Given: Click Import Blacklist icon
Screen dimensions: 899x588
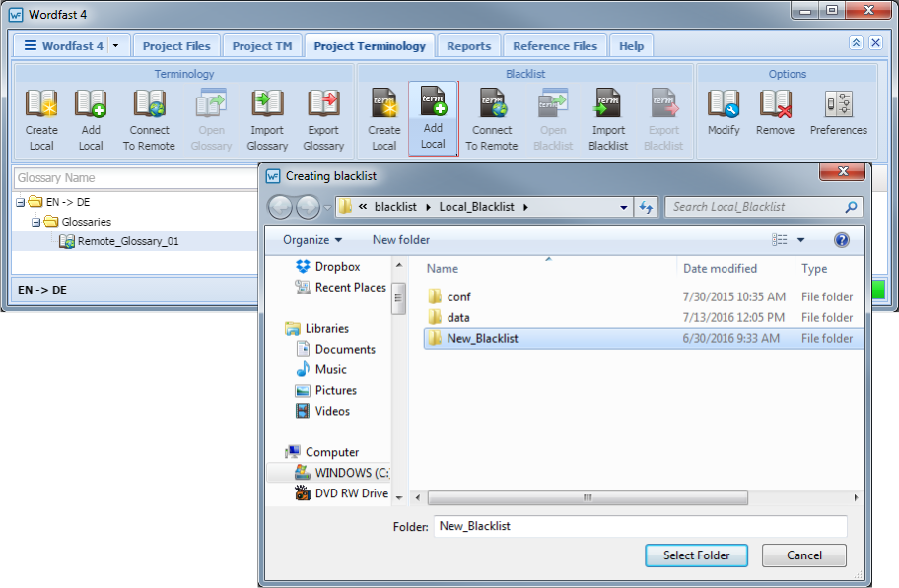Looking at the screenshot, I should (x=608, y=105).
